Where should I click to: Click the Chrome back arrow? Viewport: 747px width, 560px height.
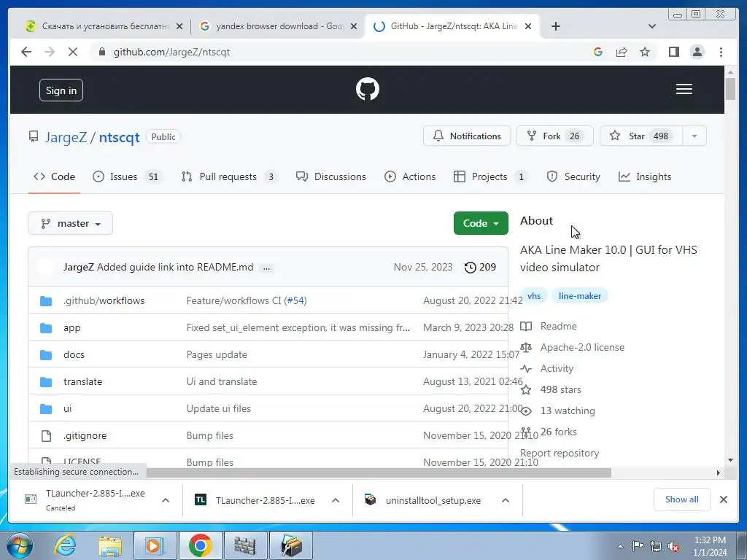tap(26, 52)
